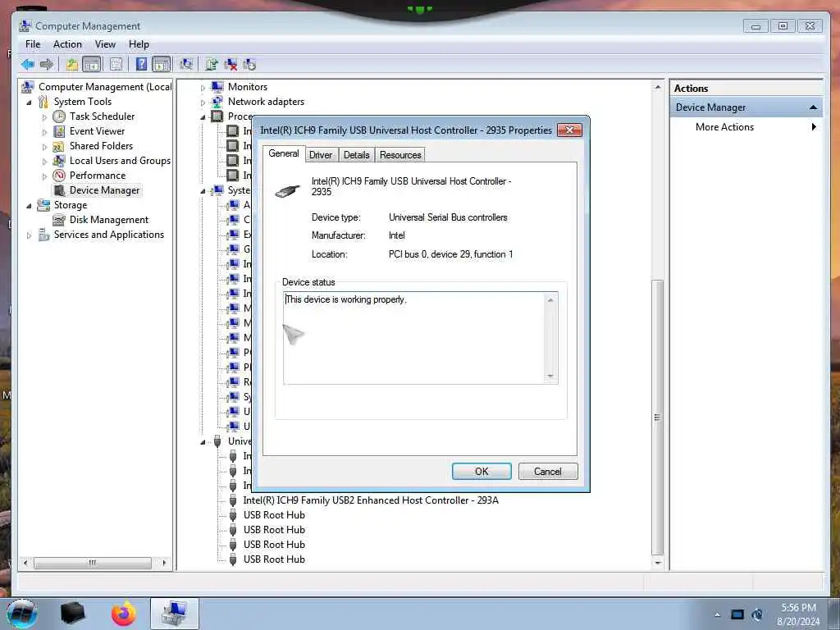This screenshot has width=840, height=630.
Task: Select Device Manager node in tree
Action: pyautogui.click(x=97, y=190)
